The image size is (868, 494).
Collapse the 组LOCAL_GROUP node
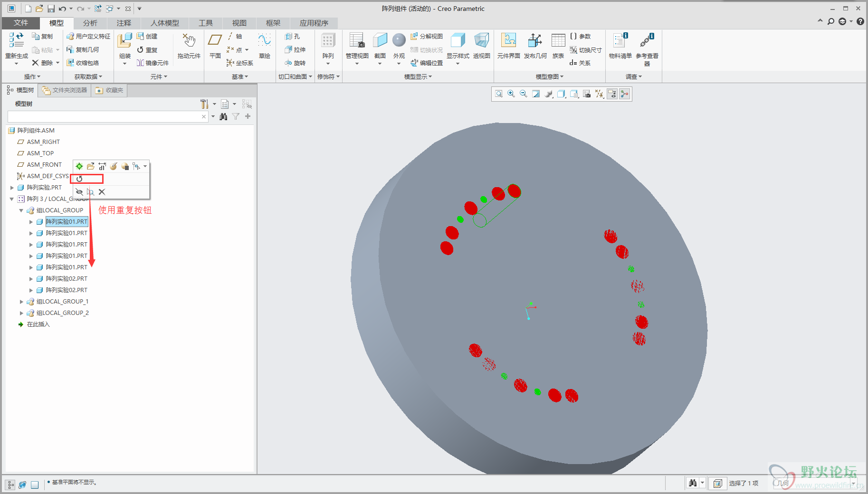(x=21, y=210)
